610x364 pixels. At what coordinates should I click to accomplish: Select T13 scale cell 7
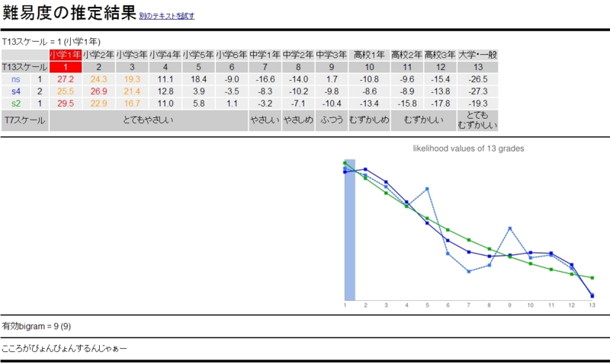[265, 67]
